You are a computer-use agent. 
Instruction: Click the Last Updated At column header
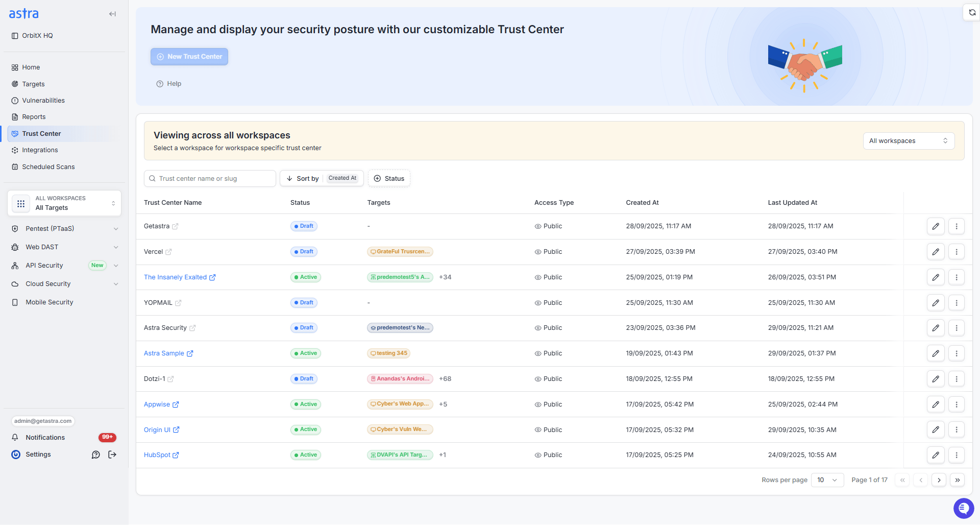pos(792,203)
